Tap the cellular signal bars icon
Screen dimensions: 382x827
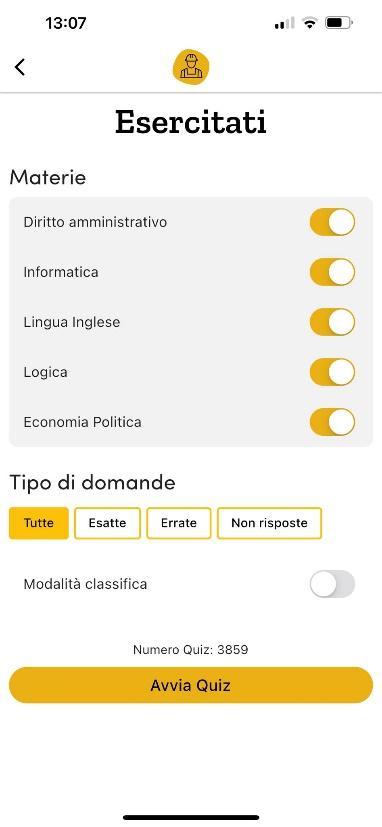pos(284,23)
